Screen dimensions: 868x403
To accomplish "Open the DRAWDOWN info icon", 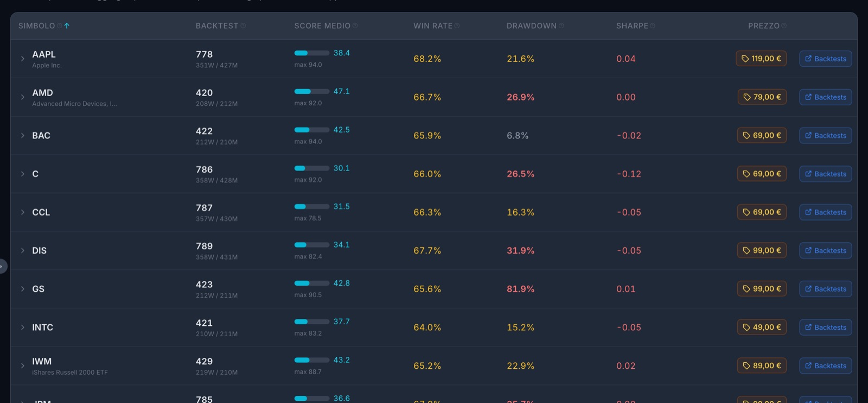I will pyautogui.click(x=561, y=26).
